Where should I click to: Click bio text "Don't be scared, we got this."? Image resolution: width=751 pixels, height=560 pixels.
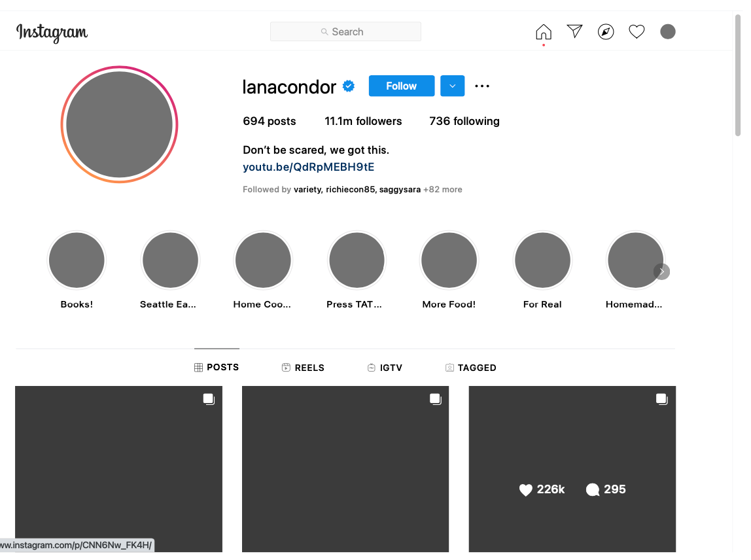pyautogui.click(x=315, y=150)
